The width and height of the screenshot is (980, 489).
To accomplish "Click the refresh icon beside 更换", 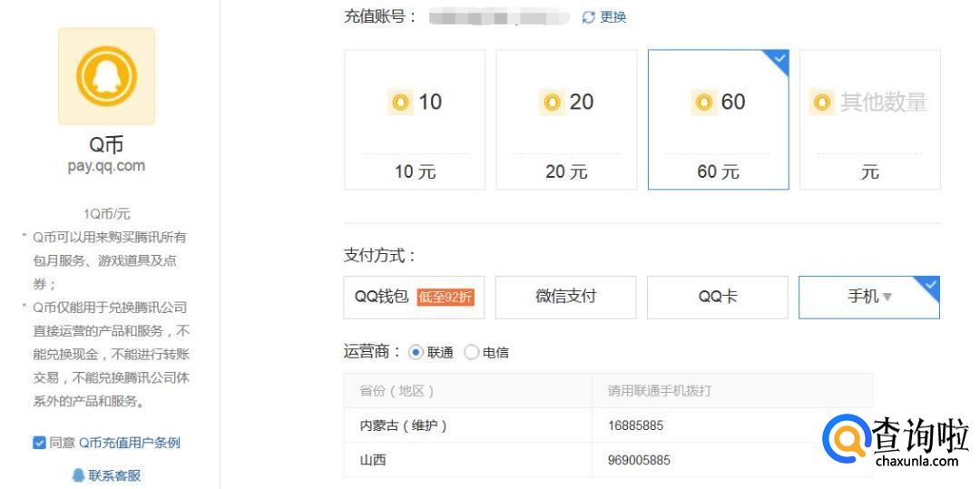I will (588, 17).
